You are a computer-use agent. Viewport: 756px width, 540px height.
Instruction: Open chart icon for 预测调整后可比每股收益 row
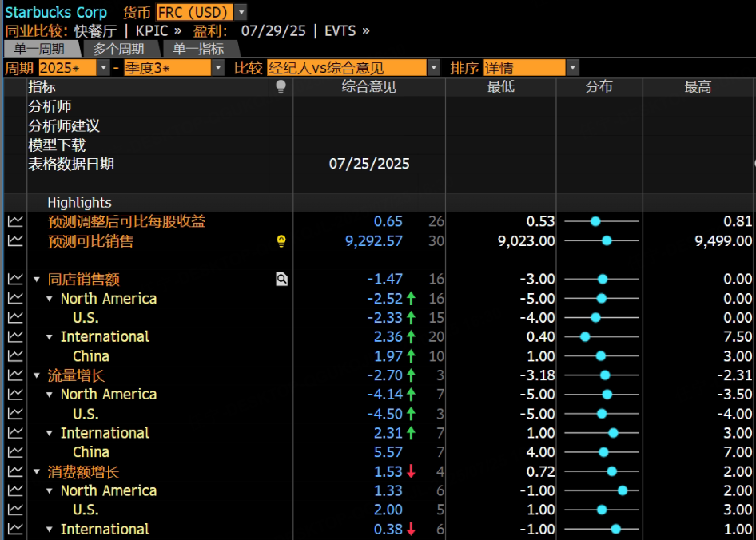[x=15, y=221]
